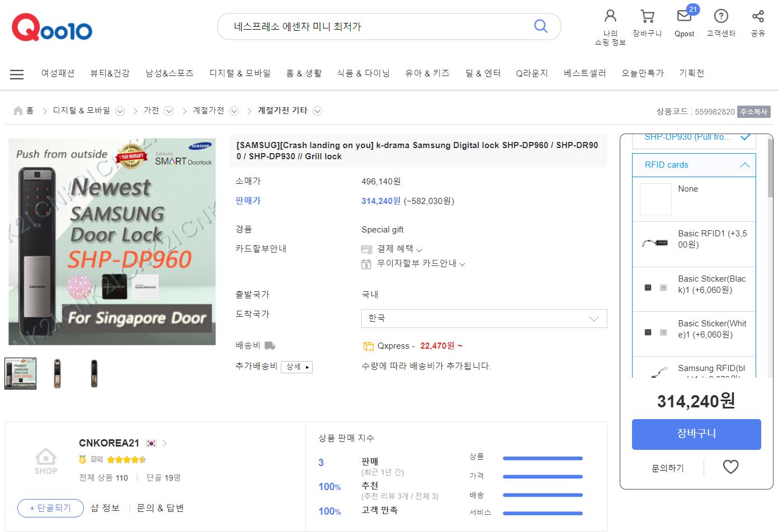Collapse the RFID cards option list
This screenshot has width=778, height=532.
744,165
